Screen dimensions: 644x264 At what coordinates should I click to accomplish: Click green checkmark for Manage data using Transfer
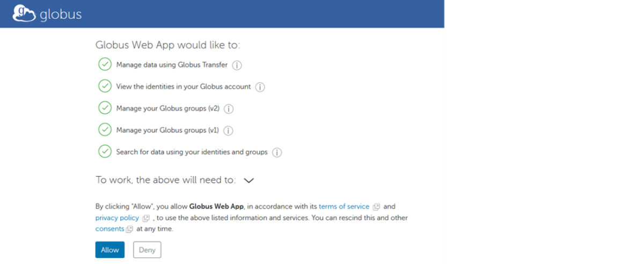point(105,64)
